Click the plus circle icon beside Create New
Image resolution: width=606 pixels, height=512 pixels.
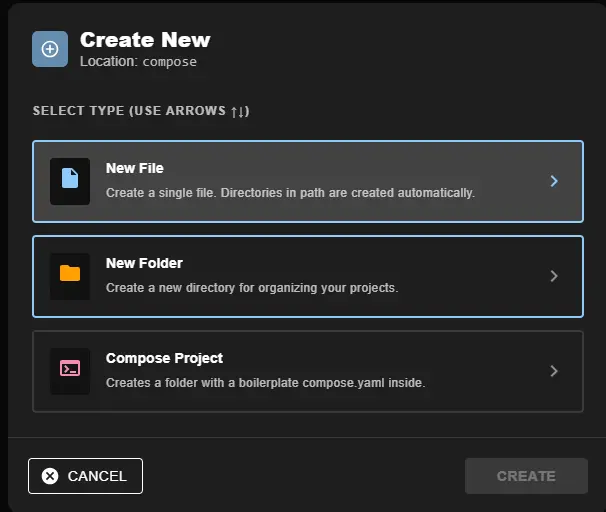click(x=50, y=49)
